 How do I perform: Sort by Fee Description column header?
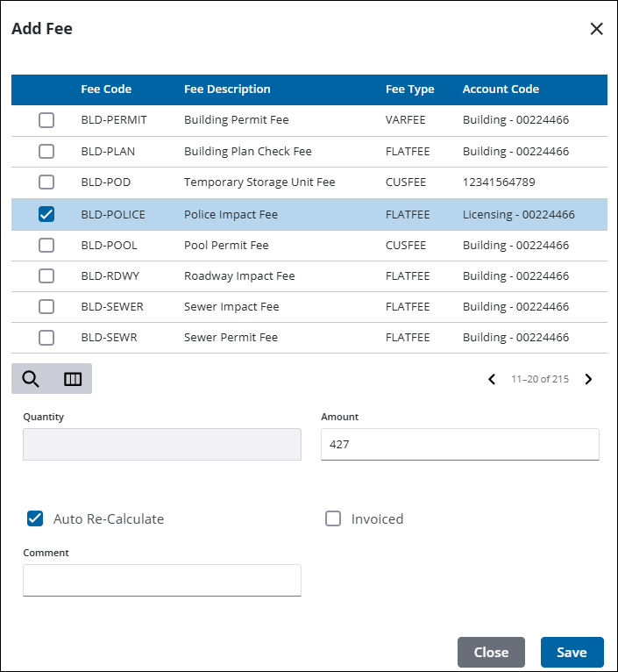pos(227,89)
